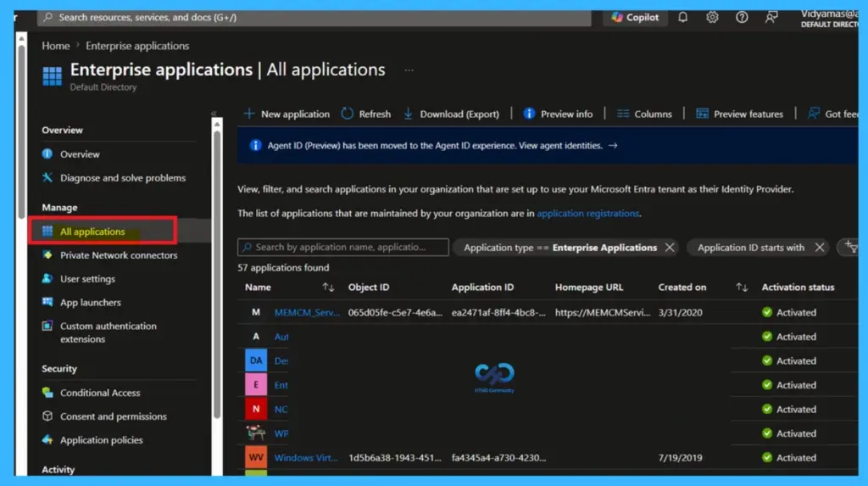Open App launchers in sidebar
The image size is (868, 486).
point(90,303)
